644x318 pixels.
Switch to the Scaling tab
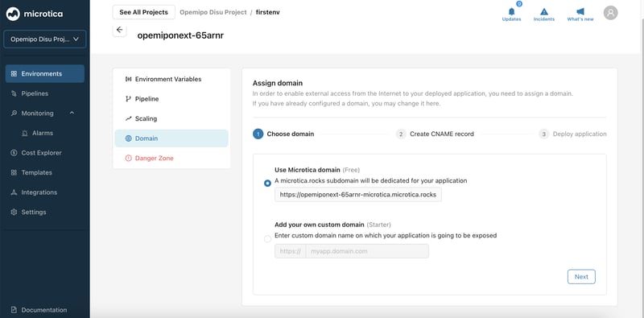click(x=171, y=118)
